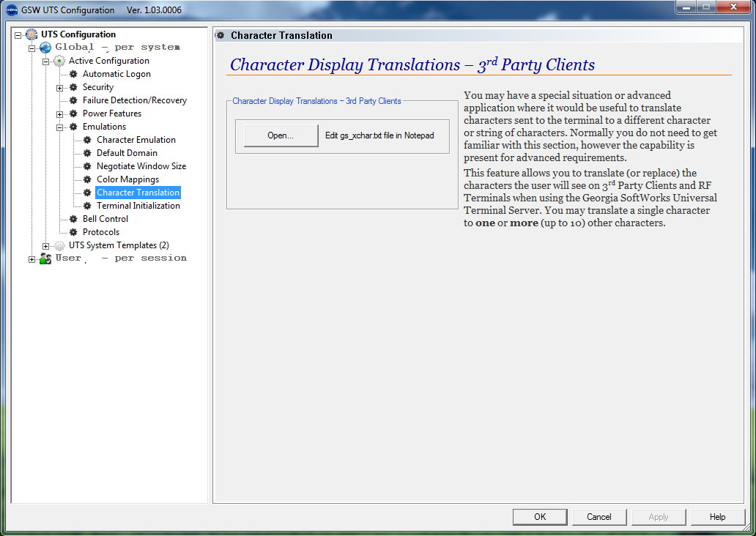Click the GSW application icon in title bar
Viewport: 756px width, 536px height.
tap(12, 10)
